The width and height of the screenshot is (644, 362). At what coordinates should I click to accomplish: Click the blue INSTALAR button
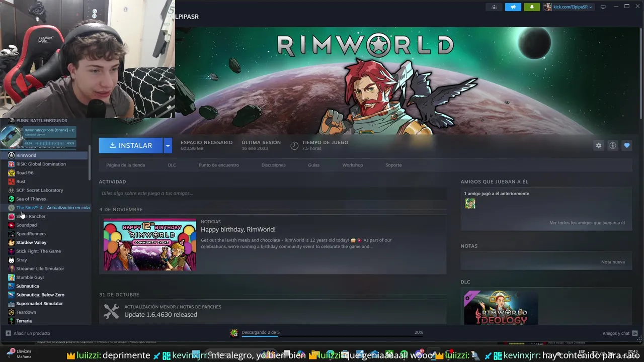(x=131, y=145)
